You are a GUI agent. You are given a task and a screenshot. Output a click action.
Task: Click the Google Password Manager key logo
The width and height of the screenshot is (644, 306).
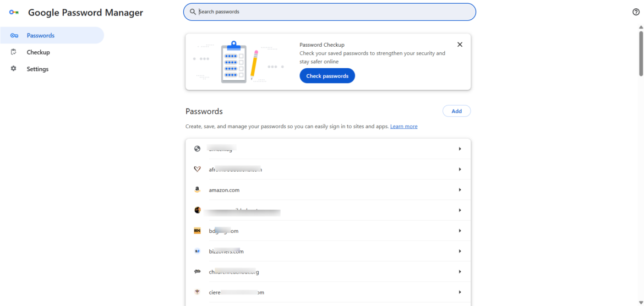(14, 13)
